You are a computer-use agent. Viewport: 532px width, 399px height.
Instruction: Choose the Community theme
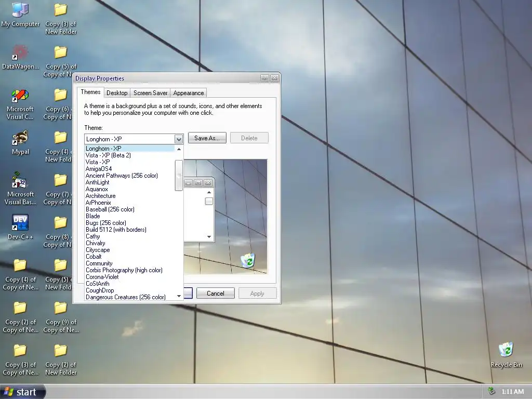(x=129, y=263)
